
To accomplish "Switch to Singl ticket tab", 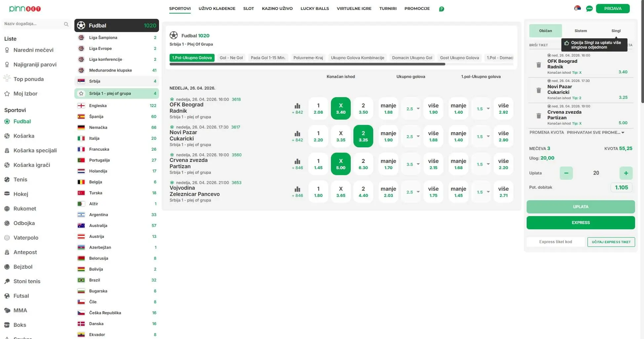I will pyautogui.click(x=616, y=31).
